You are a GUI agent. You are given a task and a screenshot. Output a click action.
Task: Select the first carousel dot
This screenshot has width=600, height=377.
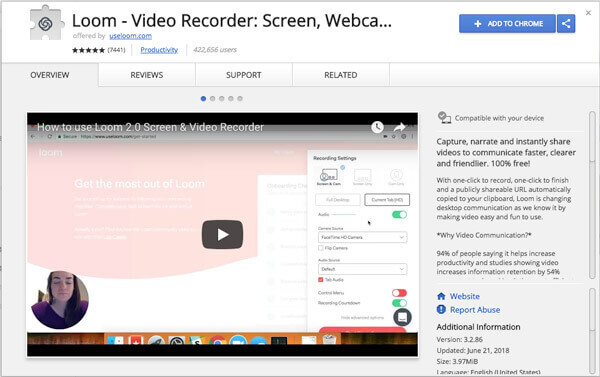point(203,99)
